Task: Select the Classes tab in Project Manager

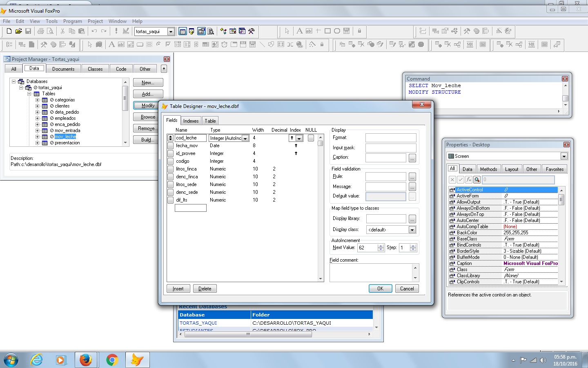Action: click(95, 69)
